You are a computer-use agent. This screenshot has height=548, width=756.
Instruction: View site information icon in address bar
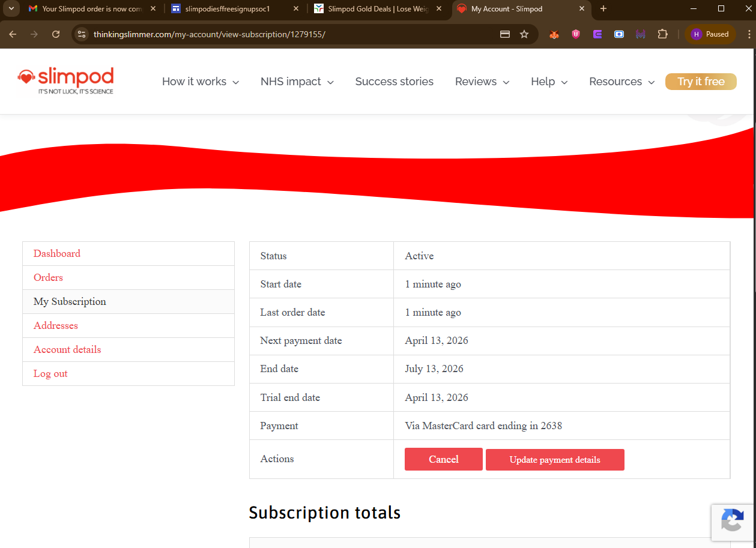(x=82, y=34)
